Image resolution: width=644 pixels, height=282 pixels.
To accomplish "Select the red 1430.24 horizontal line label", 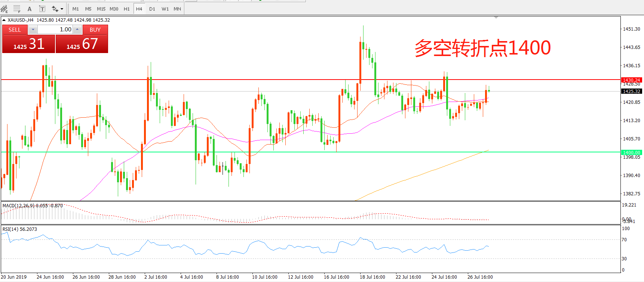I will 631,80.
